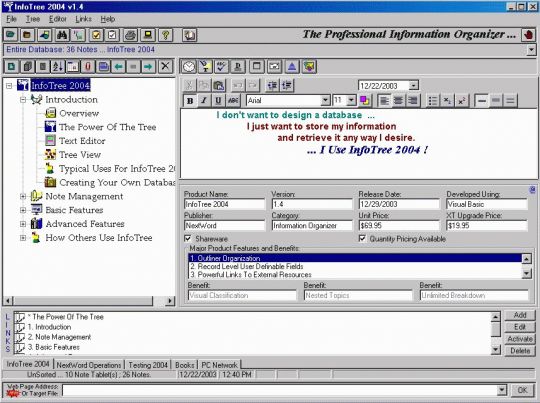Select single line spacing button
540x403 pixels.
(482, 101)
